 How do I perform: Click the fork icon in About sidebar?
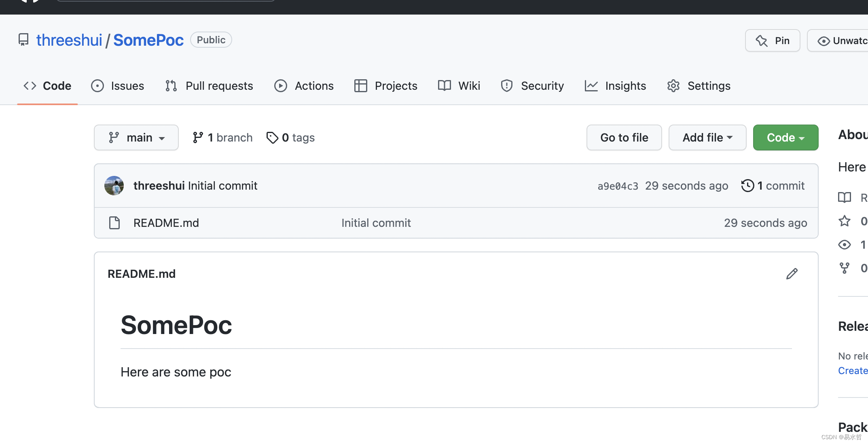845,268
